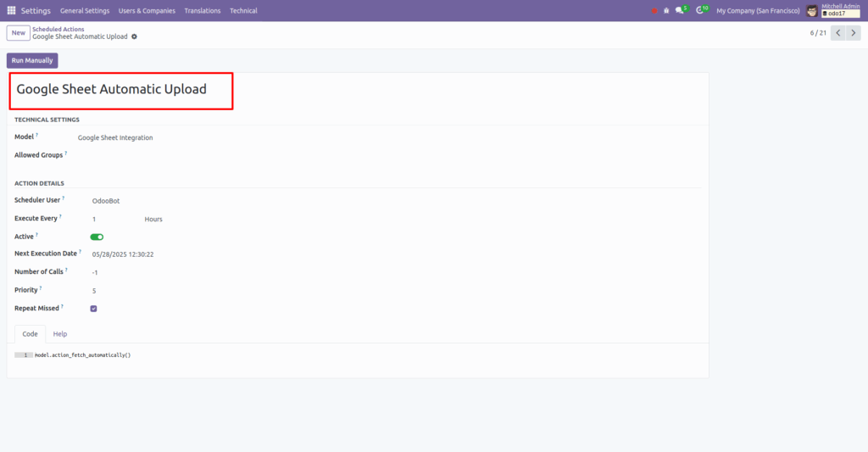Viewport: 868px width, 452px height.
Task: Open the gear actions menu beside breadcrumb
Action: pos(134,36)
